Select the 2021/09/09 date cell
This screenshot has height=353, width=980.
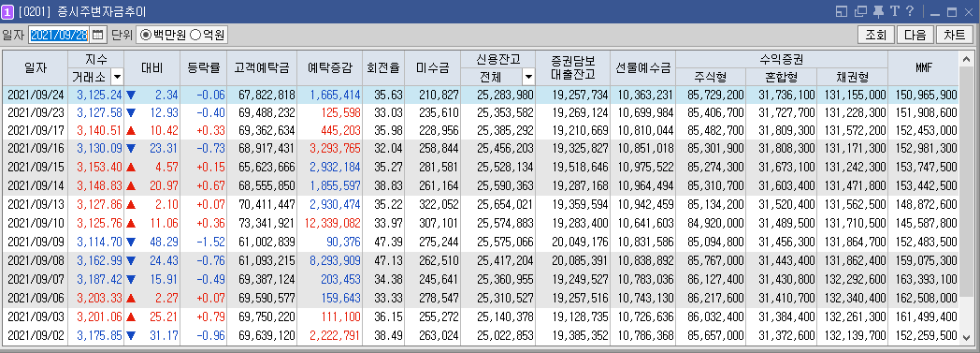click(x=36, y=242)
